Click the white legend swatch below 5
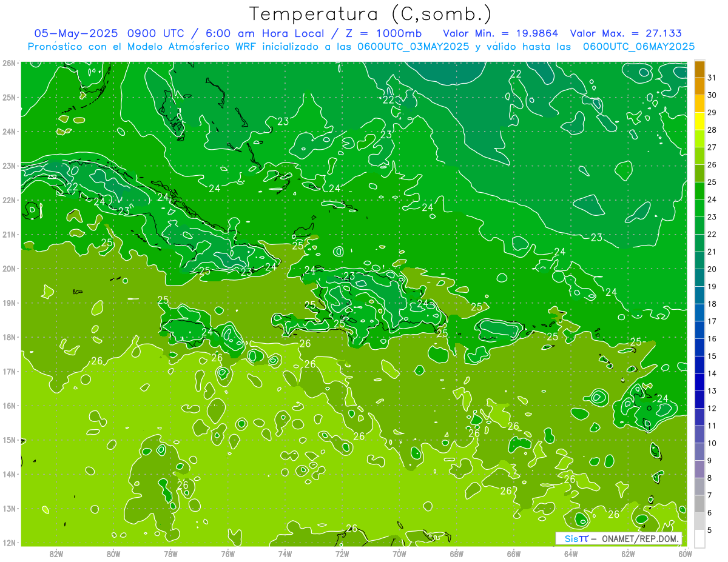728x562 pixels. point(700,538)
